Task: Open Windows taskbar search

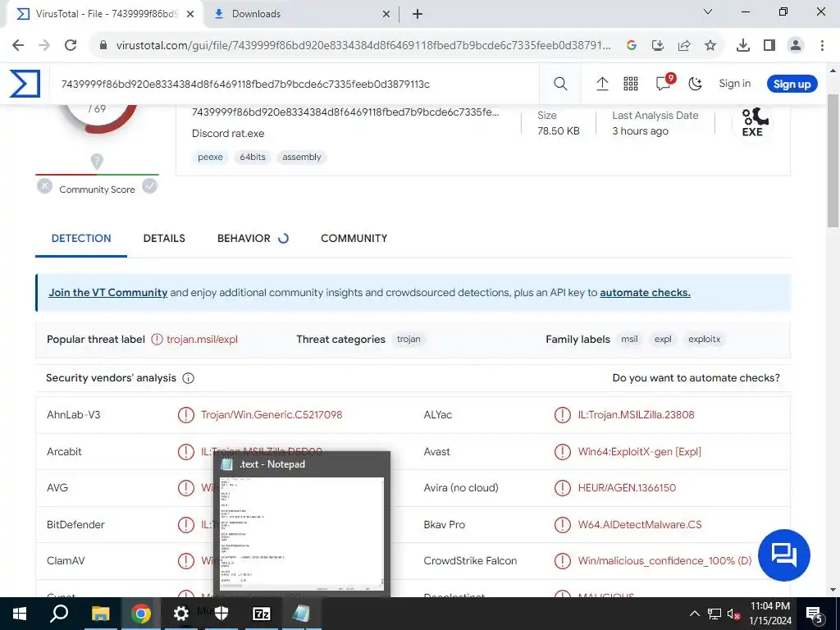Action: click(59, 614)
